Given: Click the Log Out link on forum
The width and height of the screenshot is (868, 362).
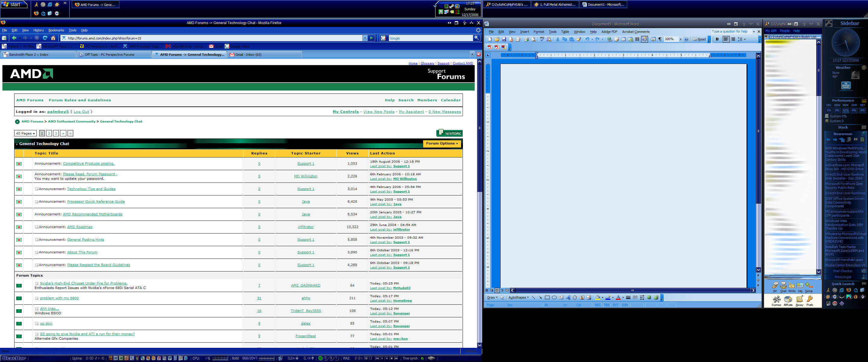Looking at the screenshot, I should click(82, 112).
